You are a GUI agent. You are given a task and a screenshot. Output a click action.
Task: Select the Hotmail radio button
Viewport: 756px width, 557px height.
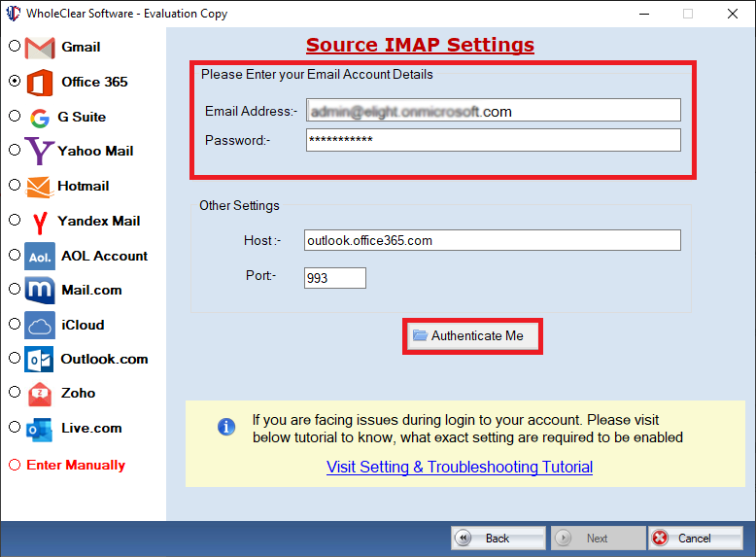[x=15, y=185]
